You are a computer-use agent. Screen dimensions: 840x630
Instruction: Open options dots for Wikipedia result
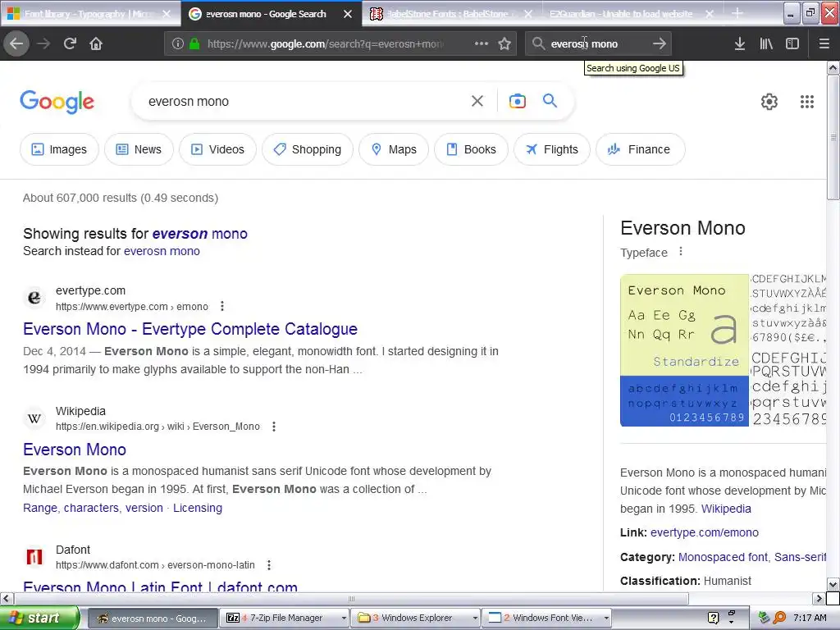click(274, 427)
